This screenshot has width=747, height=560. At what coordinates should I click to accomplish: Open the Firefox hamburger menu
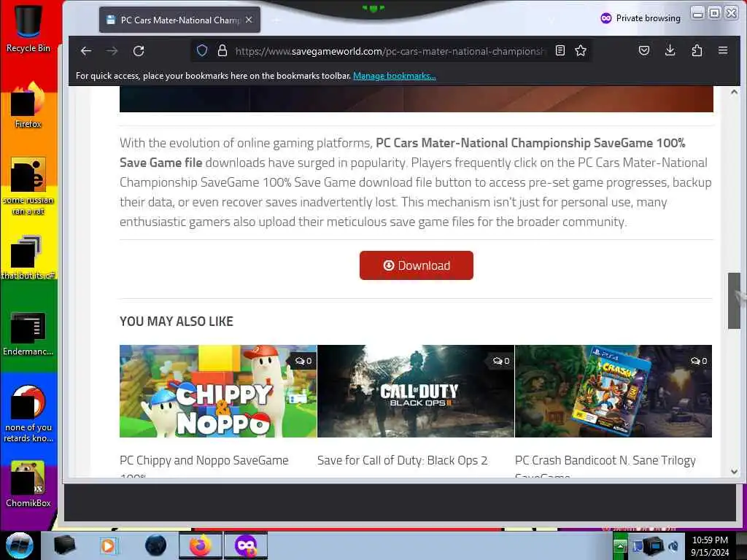tap(723, 50)
